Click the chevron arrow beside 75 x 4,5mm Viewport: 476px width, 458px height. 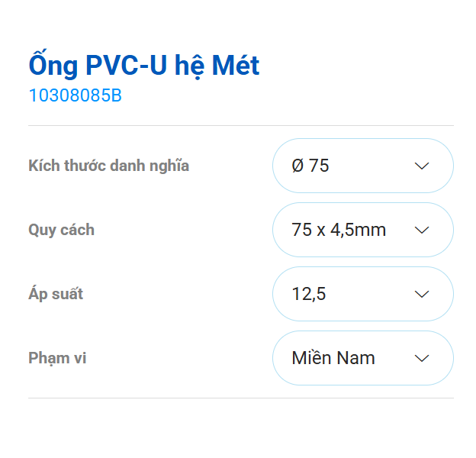422,230
